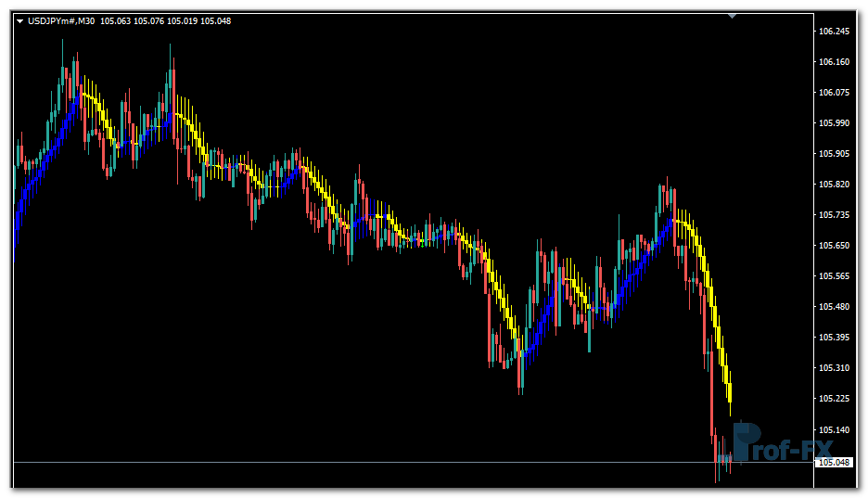Click the 105.140 price scale label
Image resolution: width=868 pixels, height=498 pixels.
(835, 430)
